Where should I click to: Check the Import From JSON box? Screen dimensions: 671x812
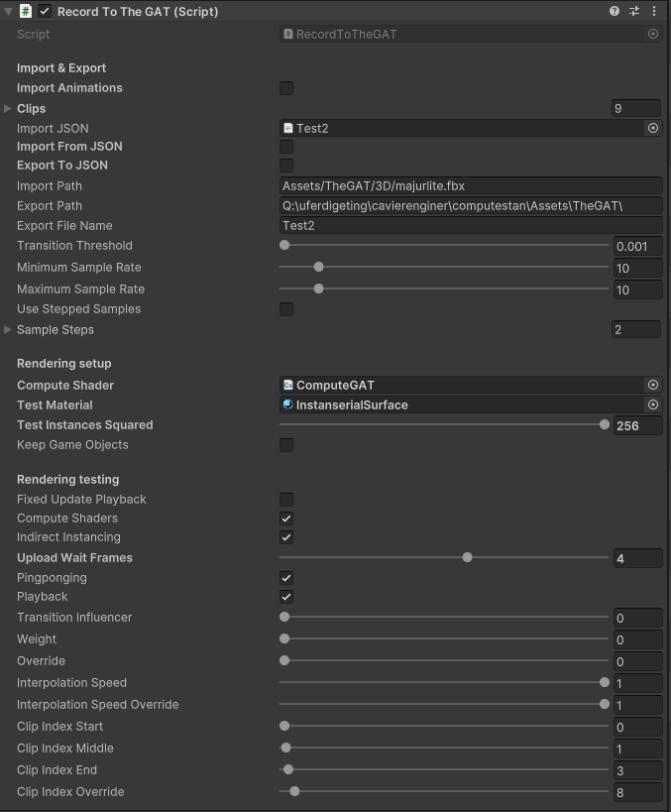pyautogui.click(x=286, y=147)
